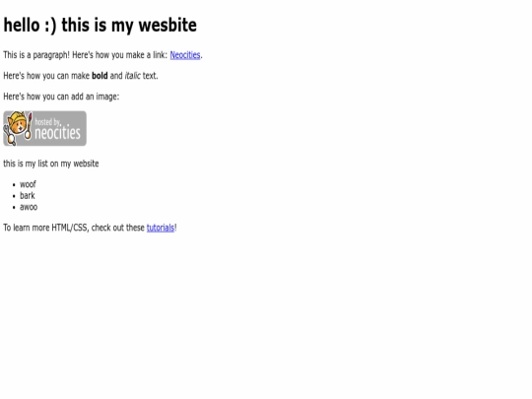532x399 pixels.
Task: Click the cat mascot in the badge
Action: coord(17,127)
